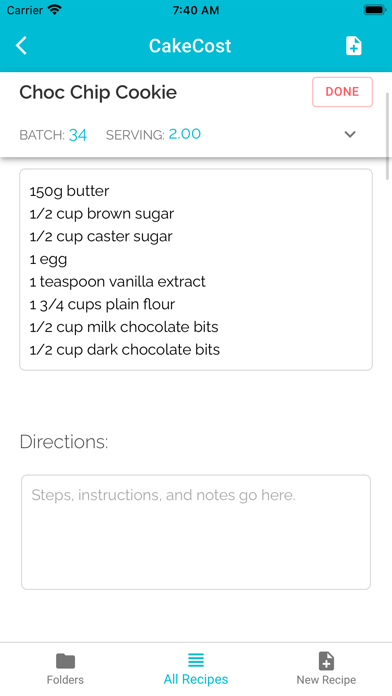Edit the batch value 34

78,134
